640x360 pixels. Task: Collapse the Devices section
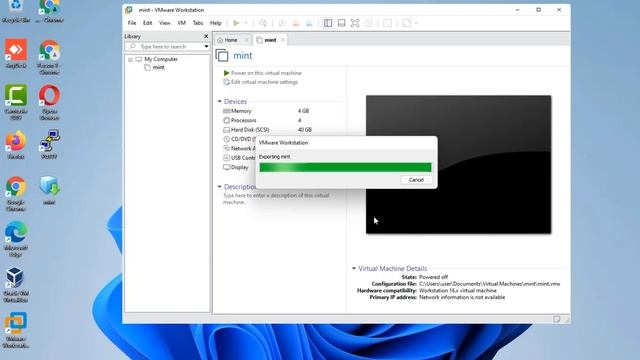tap(220, 101)
